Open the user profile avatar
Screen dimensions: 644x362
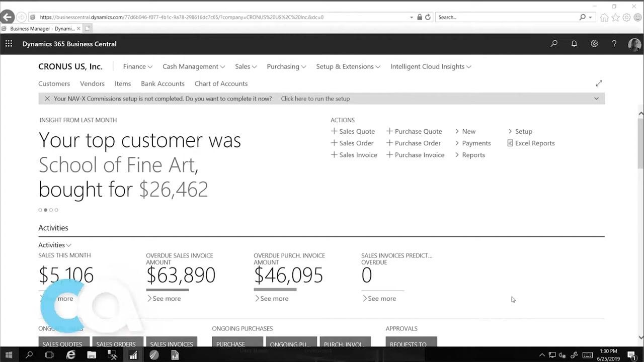tap(634, 44)
